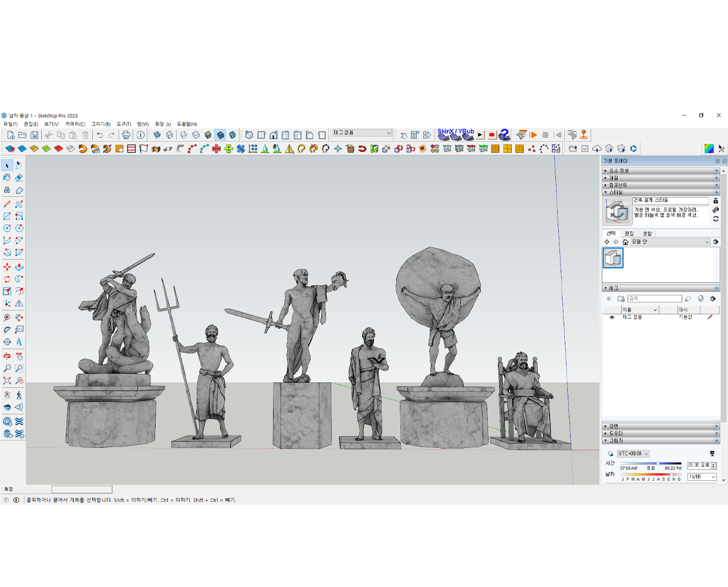
Task: Open the 11/08 date dropdown
Action: coord(702,477)
